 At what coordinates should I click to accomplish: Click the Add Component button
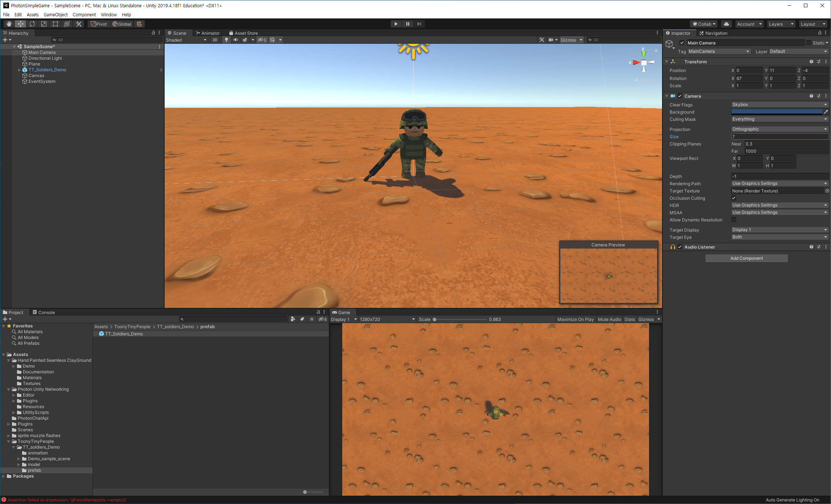[746, 258]
